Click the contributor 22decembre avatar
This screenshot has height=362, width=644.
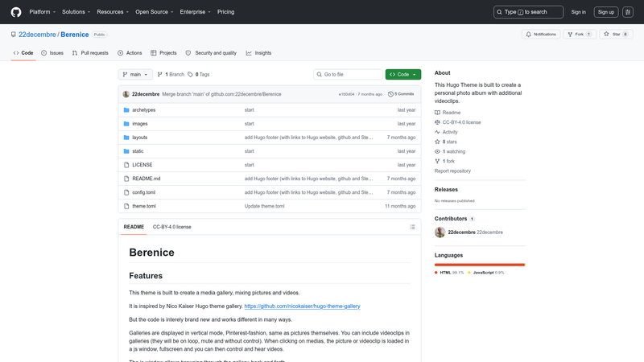tap(440, 232)
